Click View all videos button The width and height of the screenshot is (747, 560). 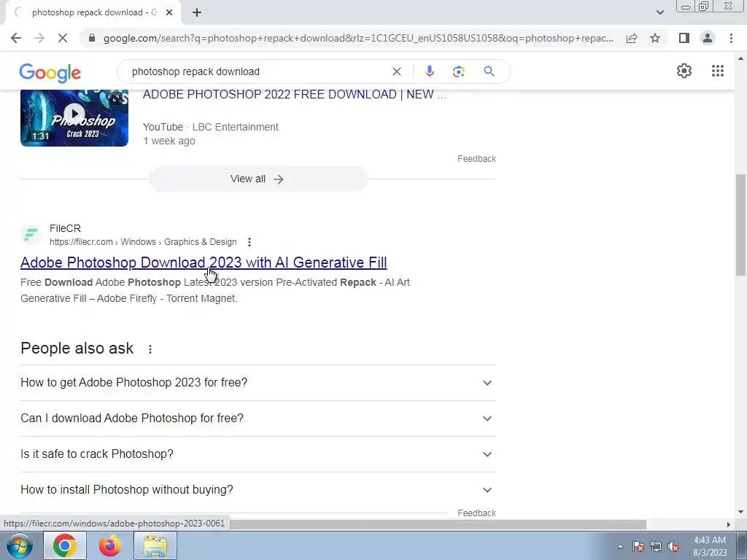pyautogui.click(x=258, y=179)
